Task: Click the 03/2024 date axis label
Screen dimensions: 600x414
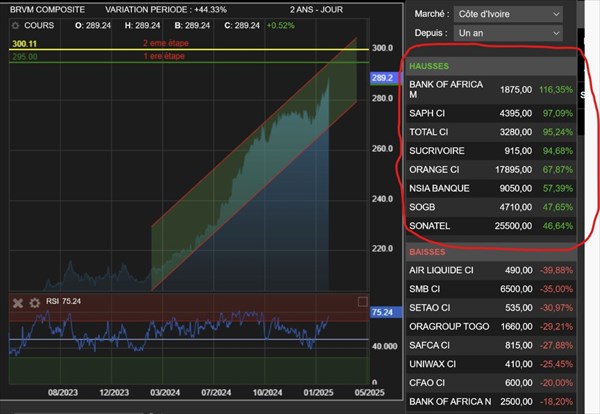Action: coord(165,393)
